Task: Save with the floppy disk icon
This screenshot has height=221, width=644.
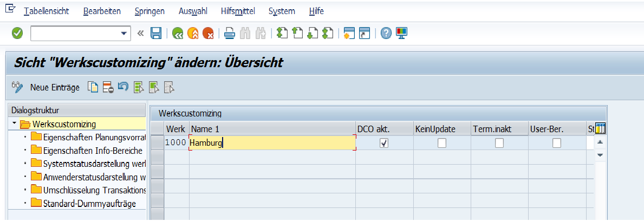Action: pyautogui.click(x=156, y=34)
